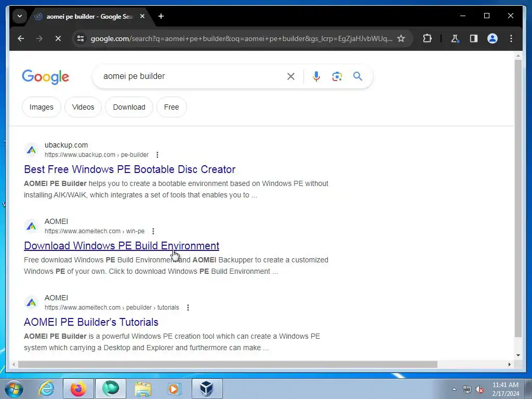This screenshot has height=399, width=532.
Task: Open a new tab with plus button
Action: pos(161,16)
